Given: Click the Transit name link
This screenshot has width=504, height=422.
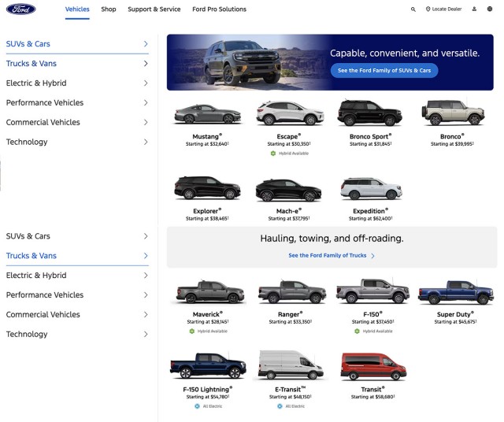Looking at the screenshot, I should point(372,389).
